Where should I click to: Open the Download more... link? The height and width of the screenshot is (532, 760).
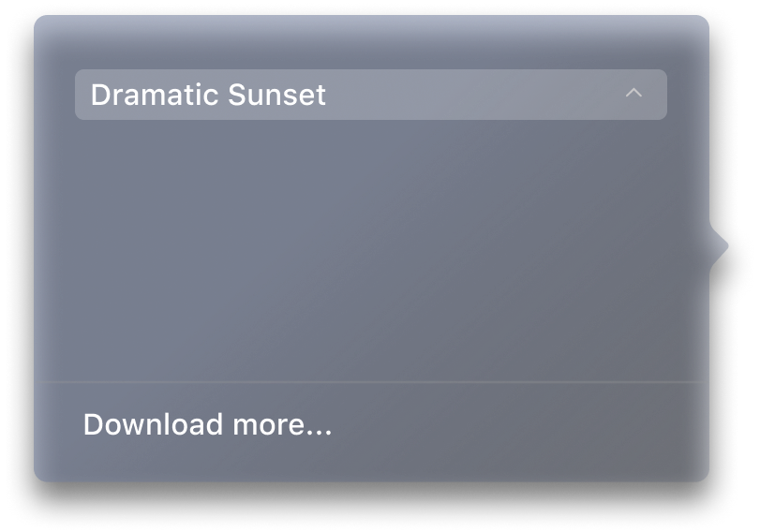point(207,424)
